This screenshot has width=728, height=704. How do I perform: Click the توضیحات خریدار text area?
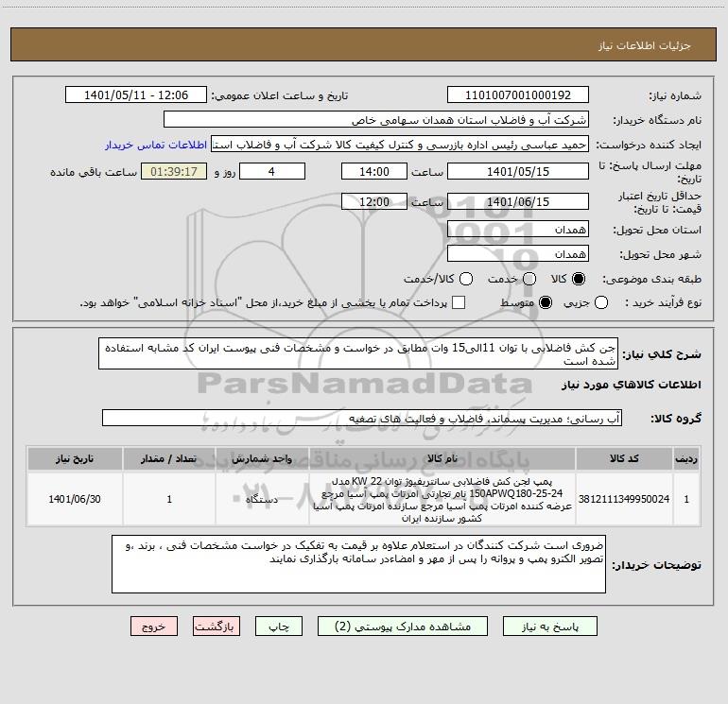(358, 564)
